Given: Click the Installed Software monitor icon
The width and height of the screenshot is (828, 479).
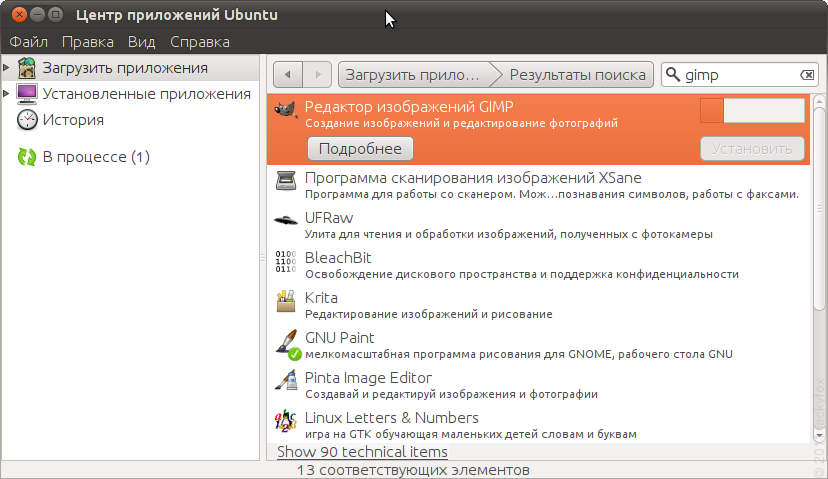Looking at the screenshot, I should point(27,93).
